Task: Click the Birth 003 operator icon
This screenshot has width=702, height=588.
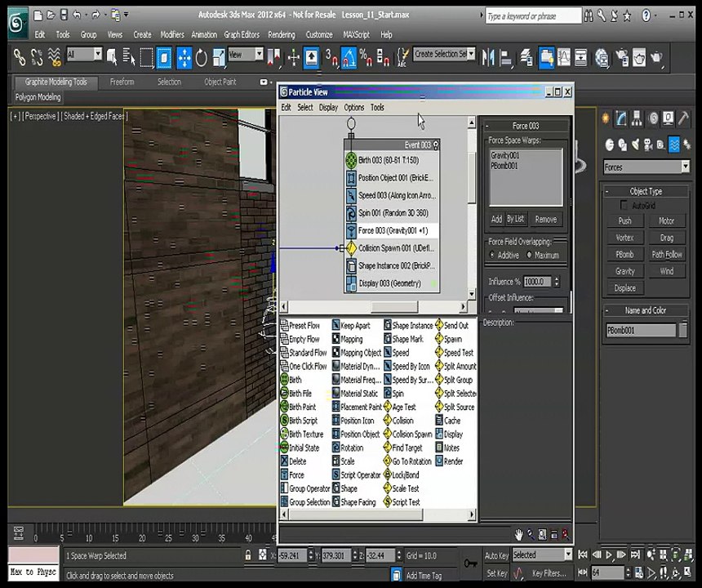Action: pyautogui.click(x=351, y=160)
